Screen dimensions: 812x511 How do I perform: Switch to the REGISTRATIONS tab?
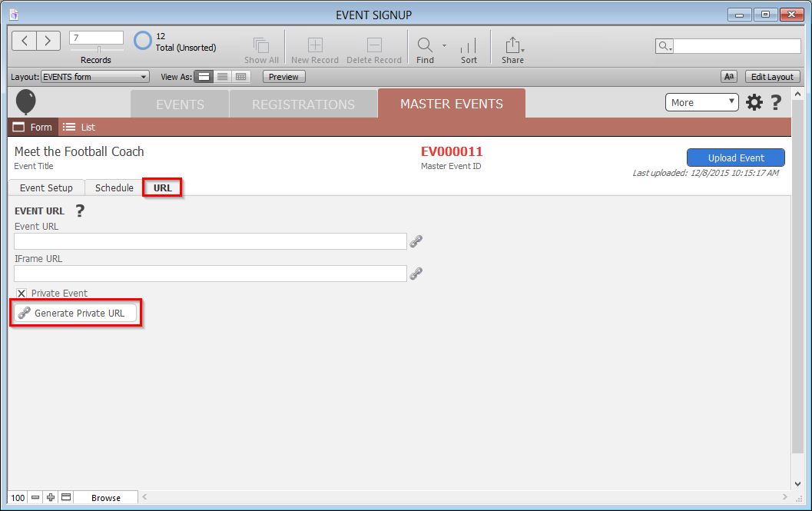pyautogui.click(x=303, y=105)
